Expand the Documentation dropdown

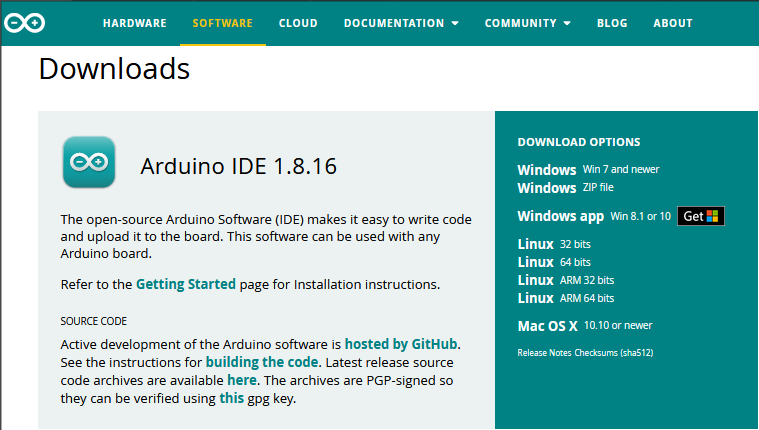pyautogui.click(x=401, y=23)
